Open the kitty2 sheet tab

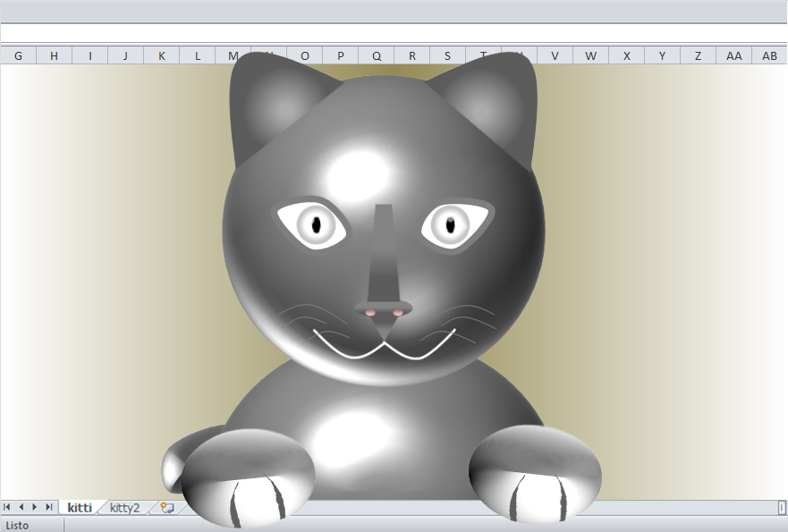tap(124, 508)
